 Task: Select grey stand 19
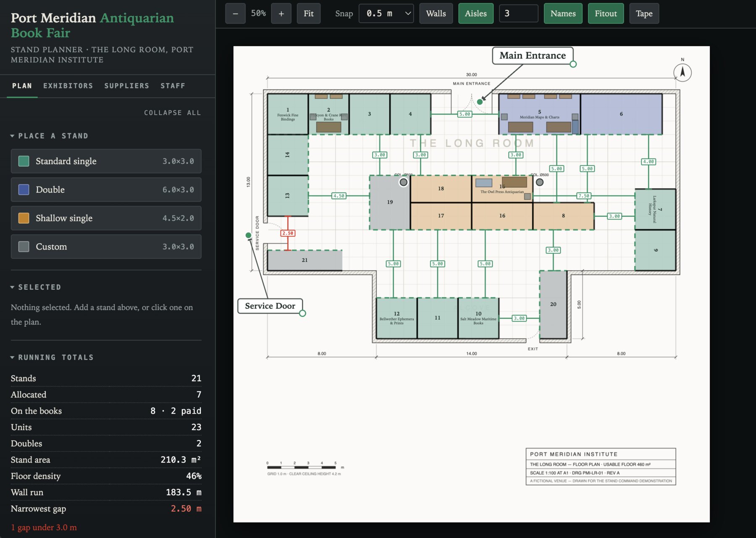coord(390,202)
